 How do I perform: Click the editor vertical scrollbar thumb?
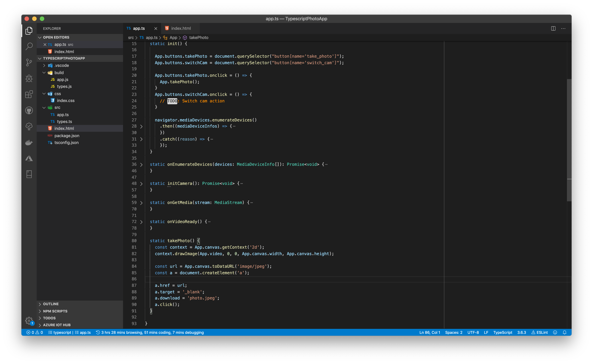coord(569,140)
